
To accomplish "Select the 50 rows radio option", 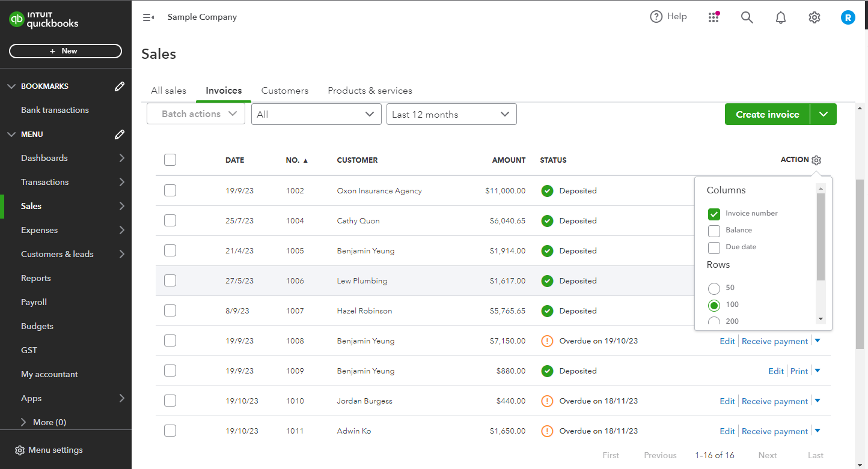I will 714,288.
